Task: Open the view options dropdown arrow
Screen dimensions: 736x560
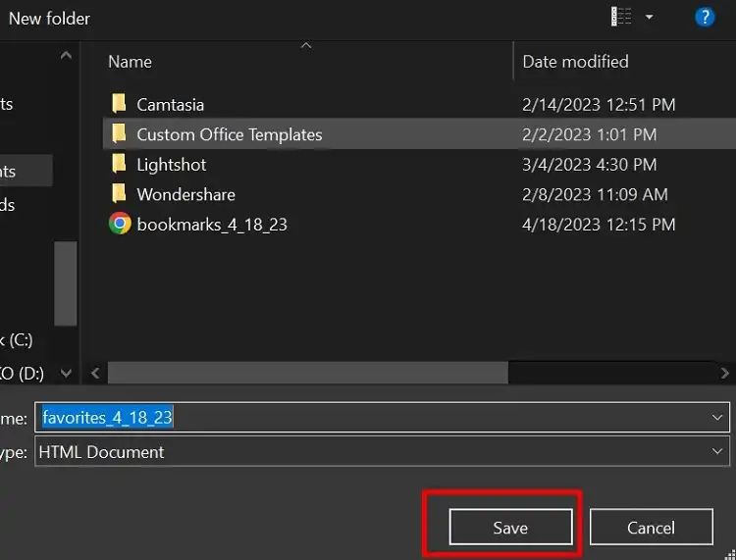Action: tap(650, 18)
